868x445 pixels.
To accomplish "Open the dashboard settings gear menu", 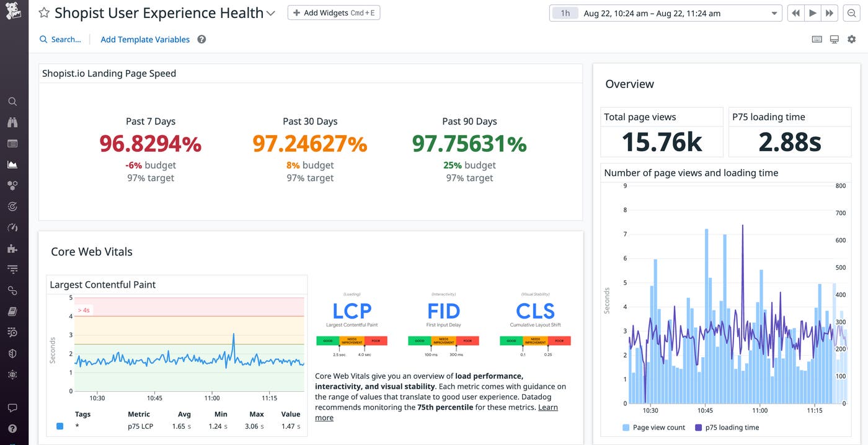I will [x=851, y=38].
